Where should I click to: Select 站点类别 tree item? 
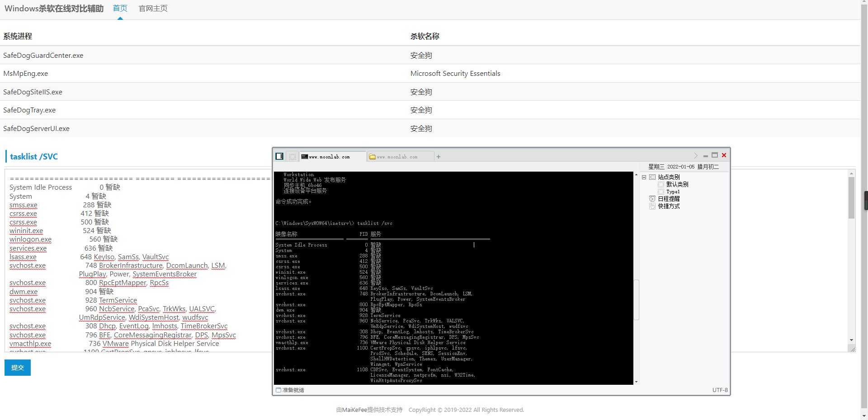669,177
